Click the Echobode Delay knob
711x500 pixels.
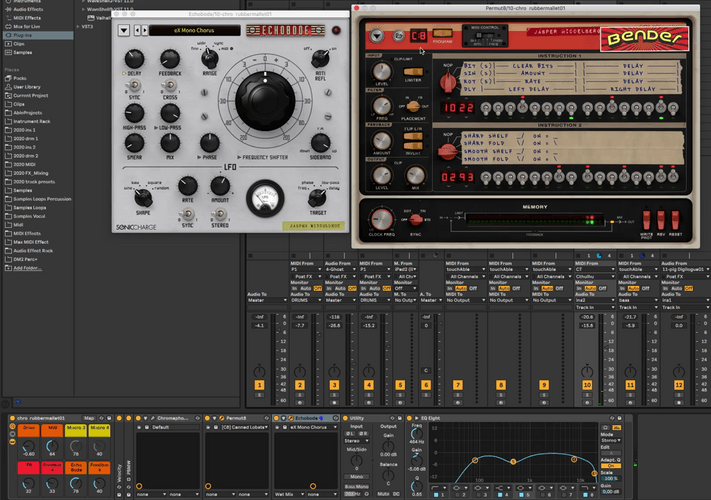[x=134, y=59]
